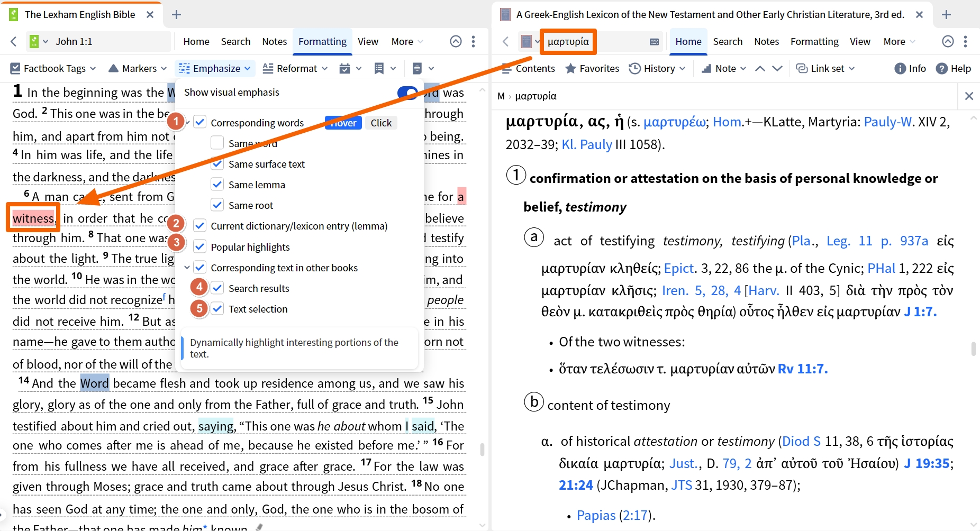
Task: Uncheck the Corresponding words checkbox
Action: (200, 122)
